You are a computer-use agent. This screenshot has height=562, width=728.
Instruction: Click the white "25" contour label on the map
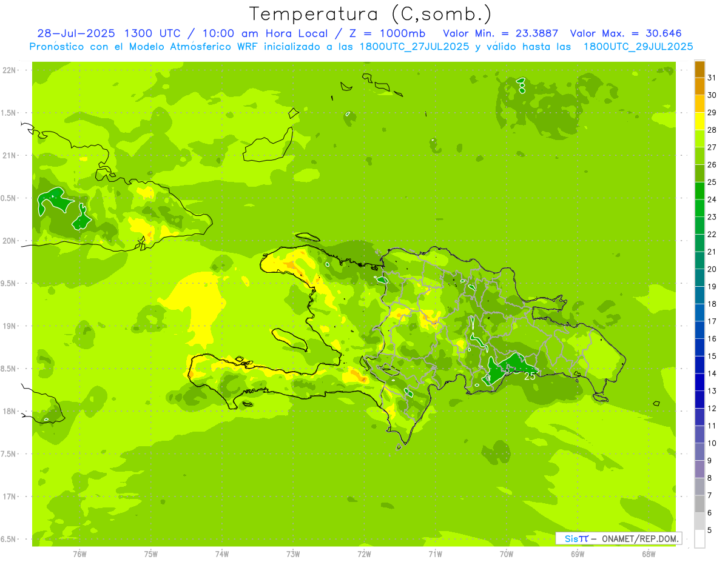point(530,376)
